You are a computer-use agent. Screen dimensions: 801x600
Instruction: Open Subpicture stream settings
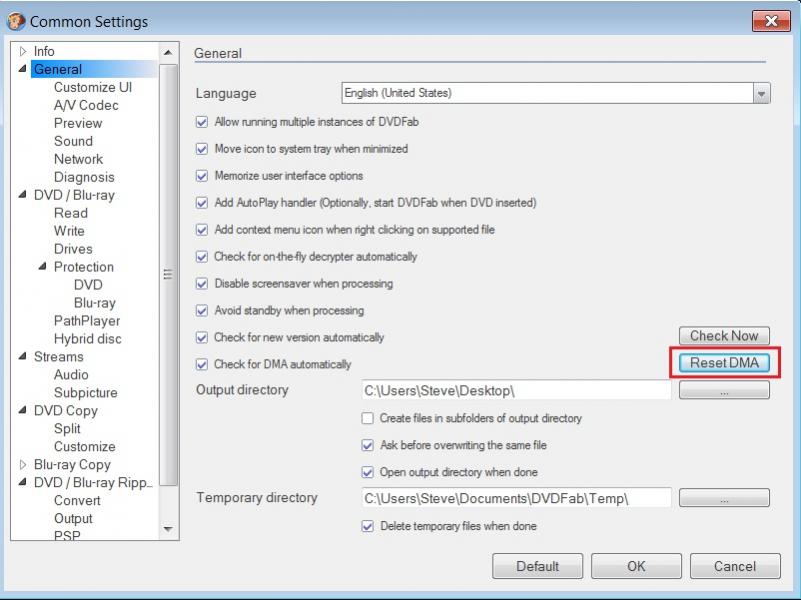(x=86, y=393)
